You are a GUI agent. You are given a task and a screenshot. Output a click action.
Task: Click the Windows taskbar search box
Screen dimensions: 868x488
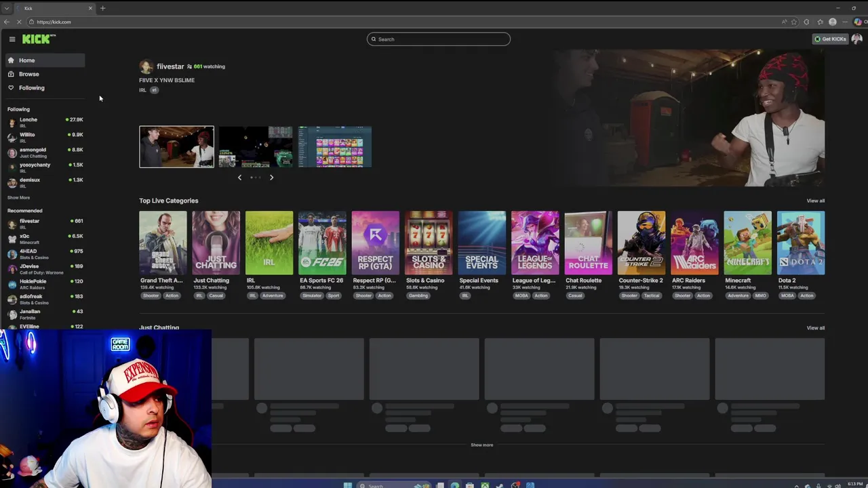(393, 485)
